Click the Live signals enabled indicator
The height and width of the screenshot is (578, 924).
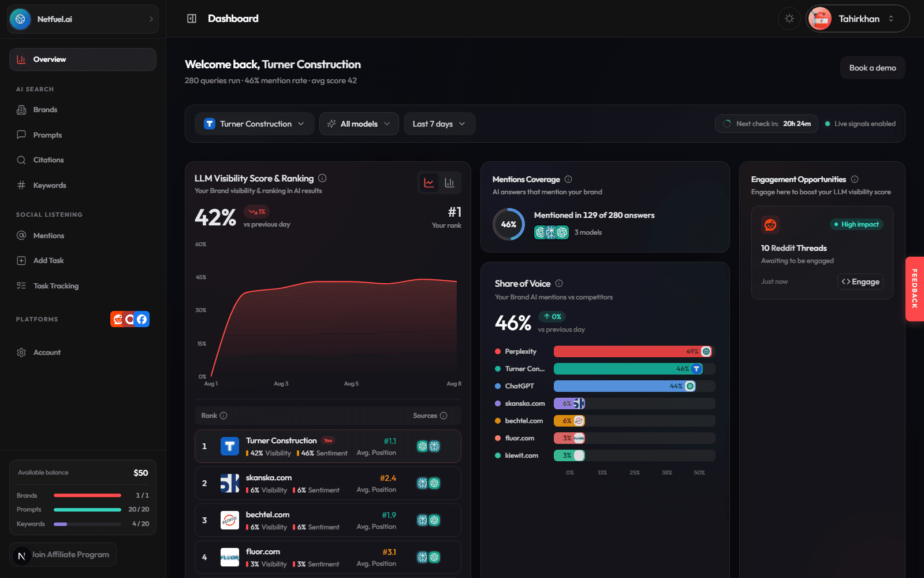(x=860, y=124)
